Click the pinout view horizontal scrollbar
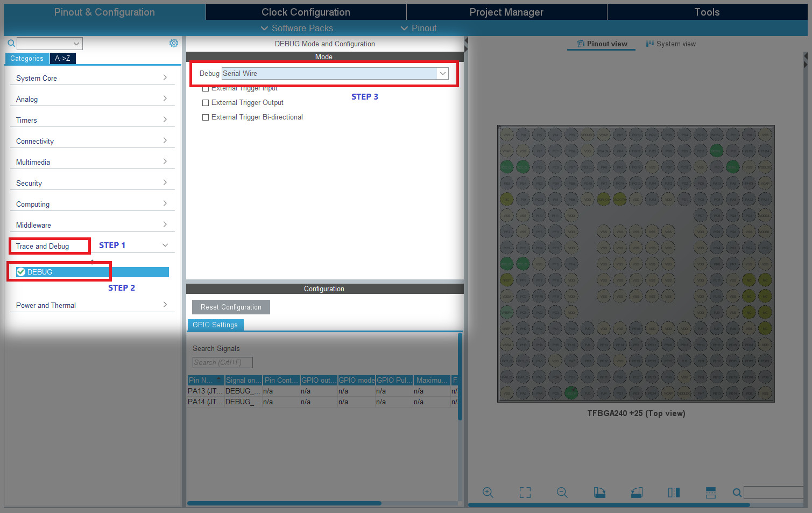The width and height of the screenshot is (812, 513). tap(609, 505)
